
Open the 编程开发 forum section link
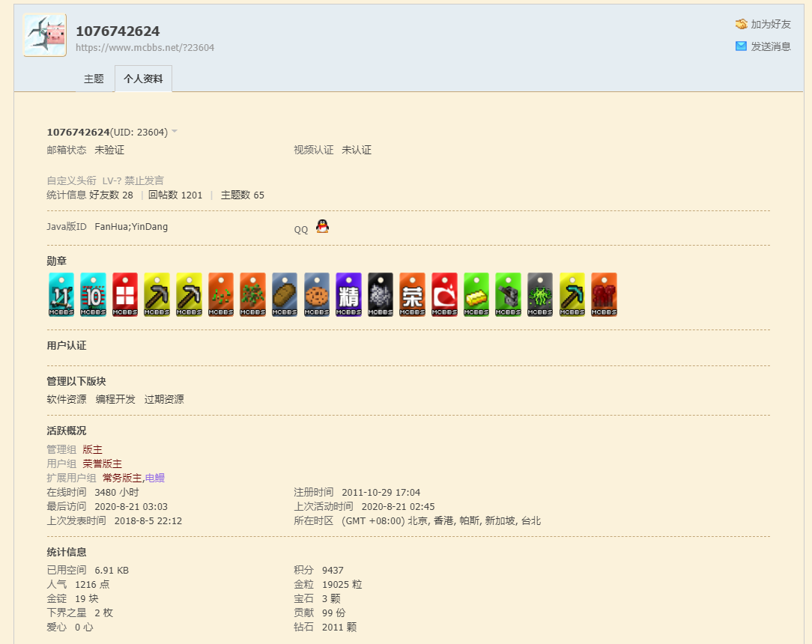click(x=115, y=399)
